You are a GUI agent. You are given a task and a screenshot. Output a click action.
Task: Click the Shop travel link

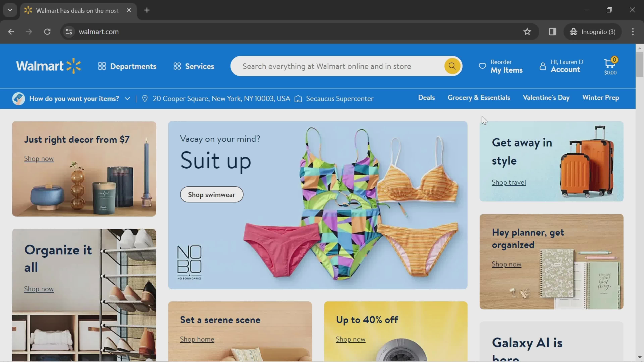(509, 182)
